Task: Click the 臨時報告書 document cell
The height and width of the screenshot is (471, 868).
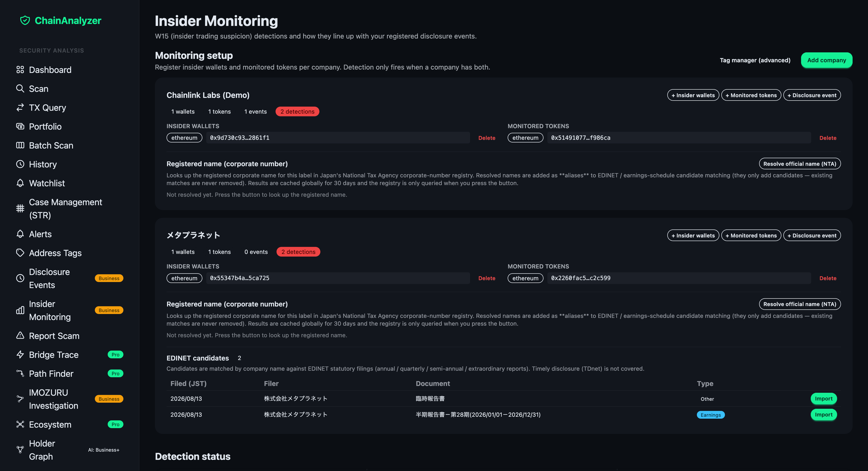Action: pos(430,399)
